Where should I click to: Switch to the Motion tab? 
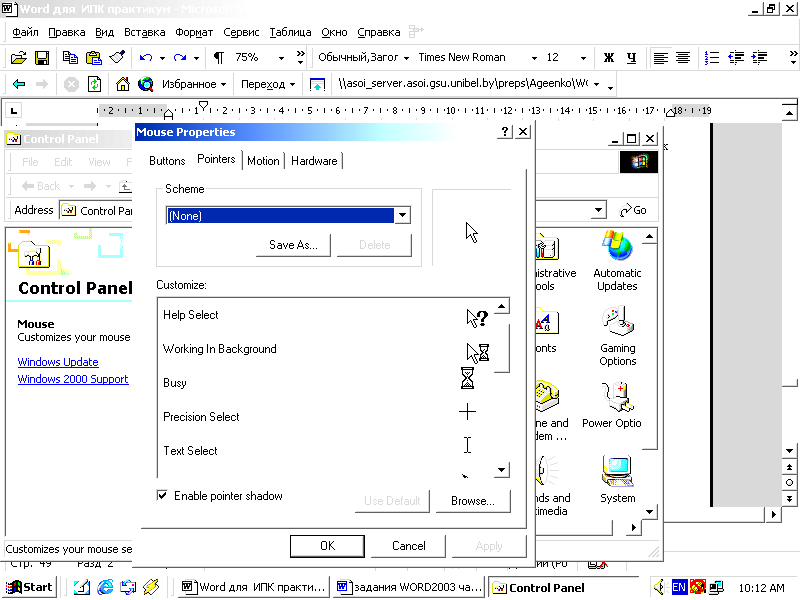pyautogui.click(x=263, y=161)
